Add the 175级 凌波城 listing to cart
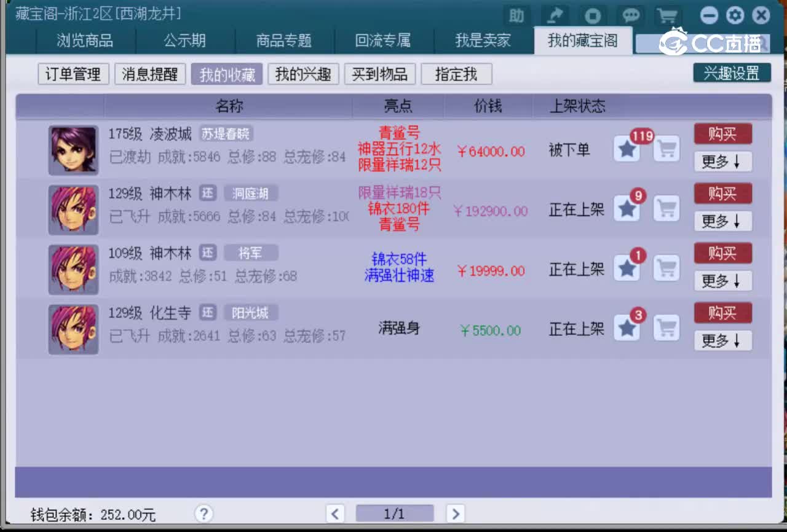Screen dimensions: 787x532 [666, 148]
